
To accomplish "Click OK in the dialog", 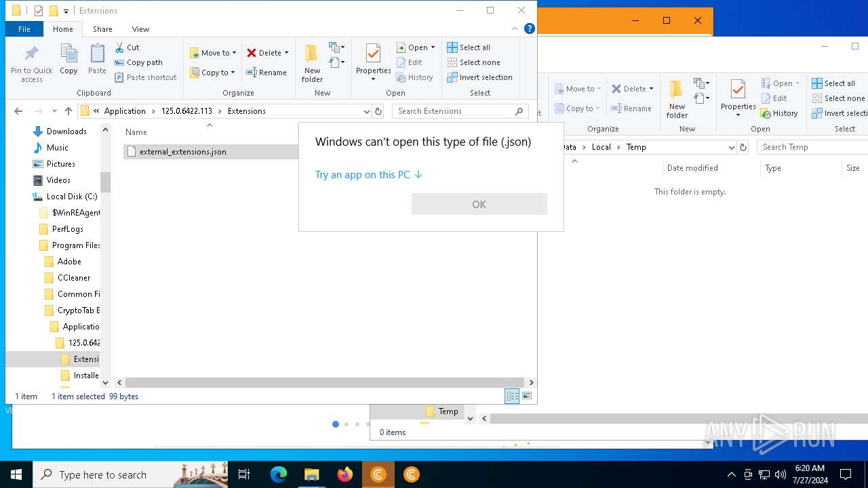I will click(479, 204).
